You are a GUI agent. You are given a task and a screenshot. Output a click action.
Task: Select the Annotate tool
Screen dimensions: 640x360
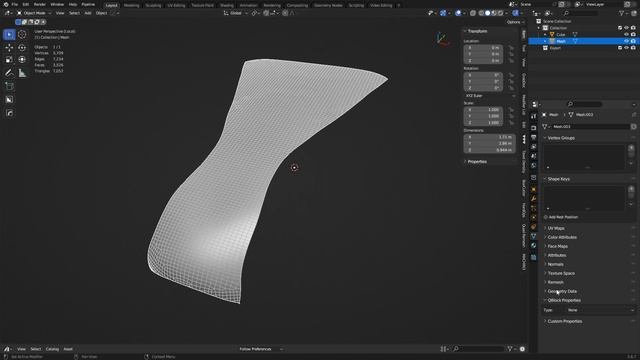click(9, 73)
